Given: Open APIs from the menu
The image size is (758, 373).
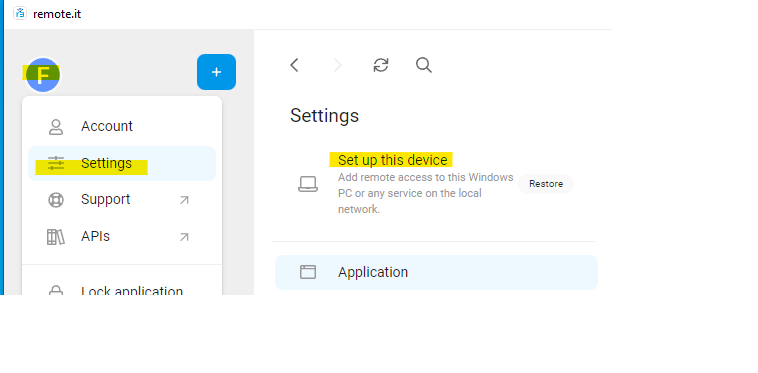Looking at the screenshot, I should [122, 237].
